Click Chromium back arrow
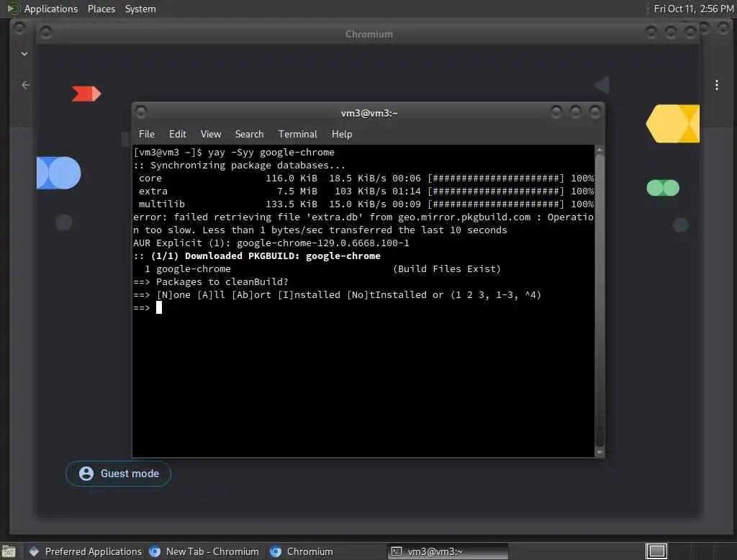Image resolution: width=737 pixels, height=560 pixels. (x=26, y=85)
